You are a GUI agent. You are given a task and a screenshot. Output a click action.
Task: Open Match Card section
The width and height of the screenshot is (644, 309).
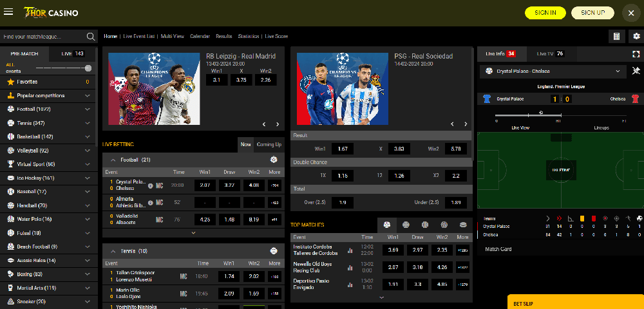click(x=561, y=249)
